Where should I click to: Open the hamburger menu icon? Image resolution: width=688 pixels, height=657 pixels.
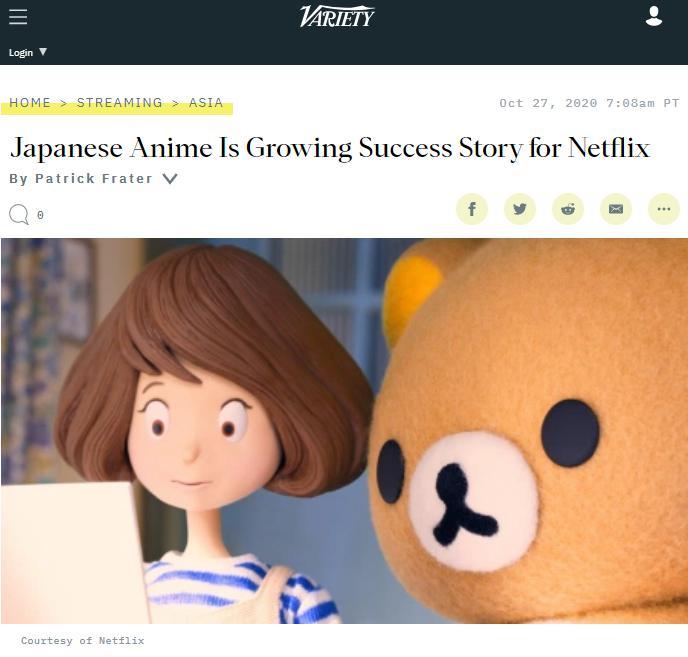pos(18,17)
